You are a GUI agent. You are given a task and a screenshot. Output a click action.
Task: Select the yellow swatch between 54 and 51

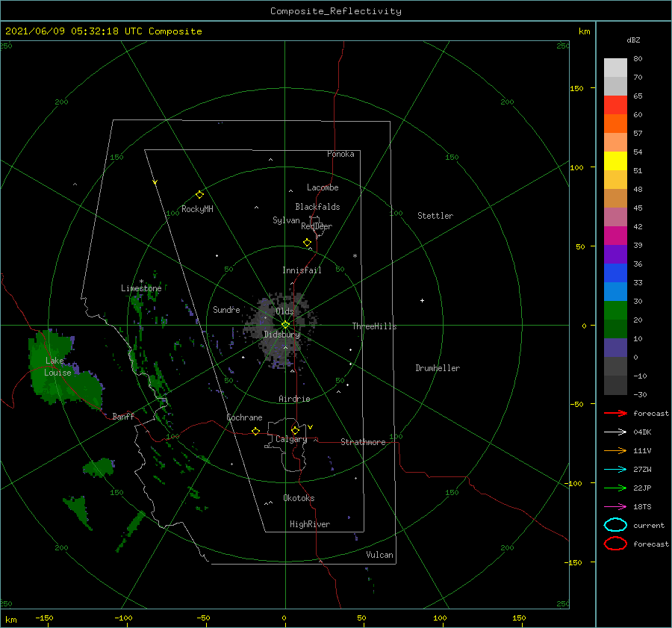coord(615,161)
